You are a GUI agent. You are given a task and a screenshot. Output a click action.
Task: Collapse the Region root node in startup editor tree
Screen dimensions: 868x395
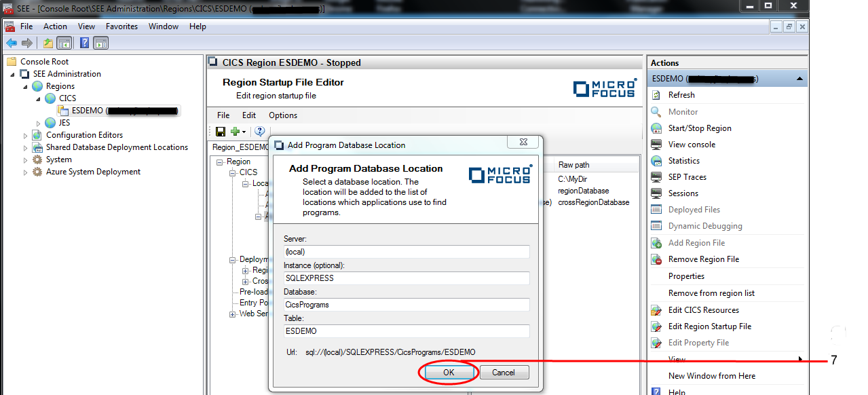click(221, 162)
